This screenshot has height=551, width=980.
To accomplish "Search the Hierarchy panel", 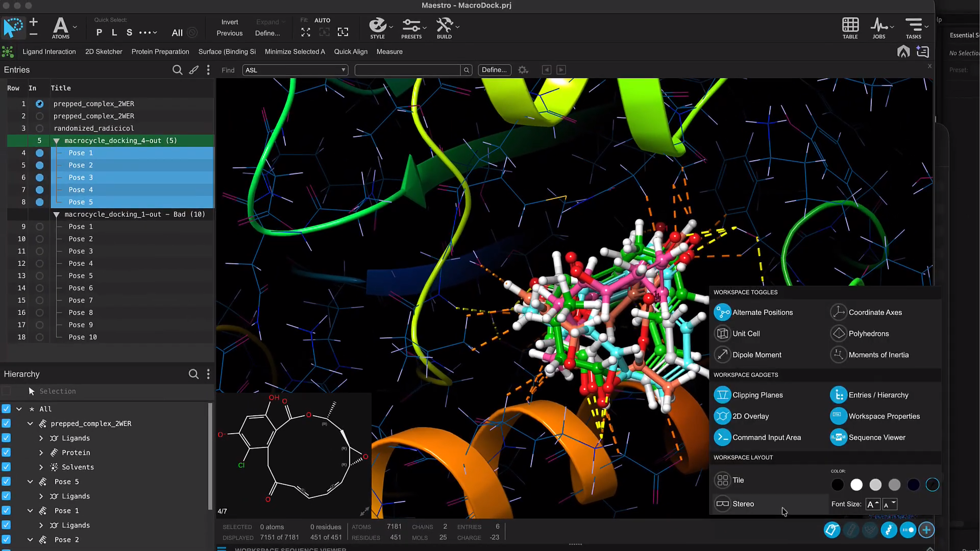I will tap(193, 374).
